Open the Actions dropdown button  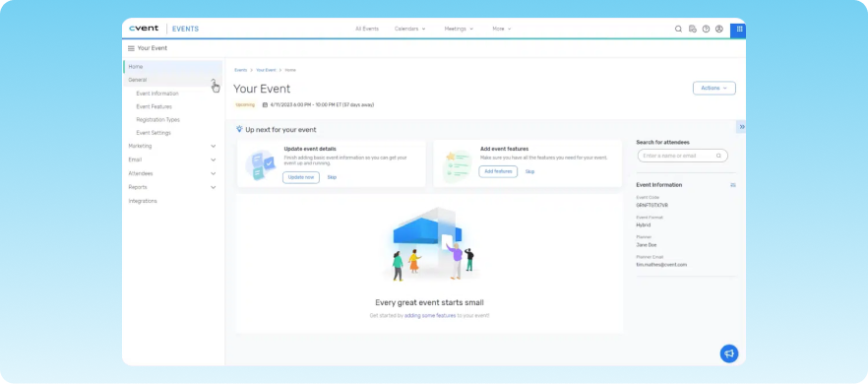pos(714,88)
